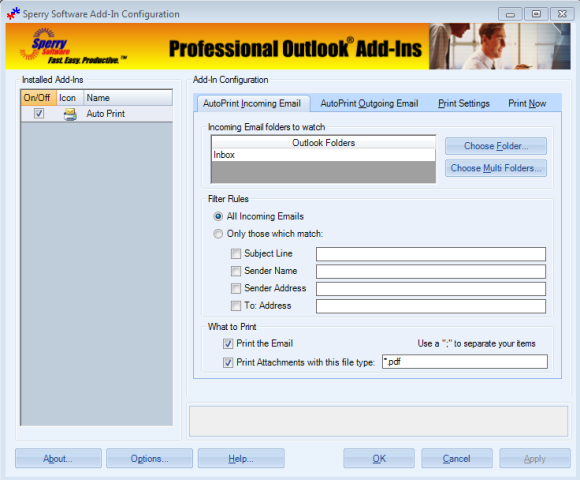
Task: Click the Apply button
Action: (535, 459)
